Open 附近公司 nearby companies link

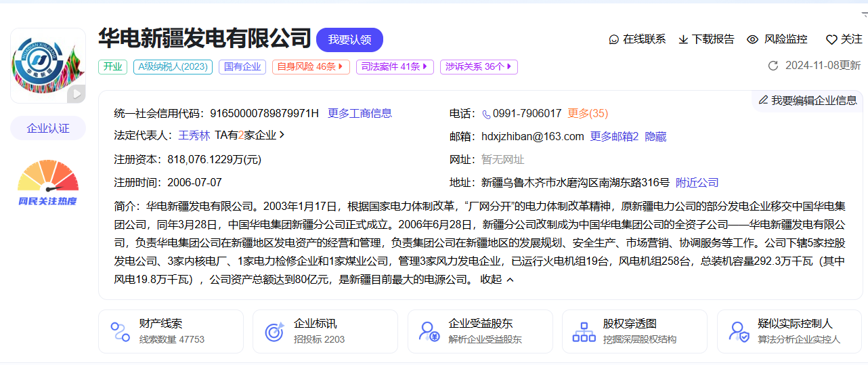pyautogui.click(x=697, y=182)
